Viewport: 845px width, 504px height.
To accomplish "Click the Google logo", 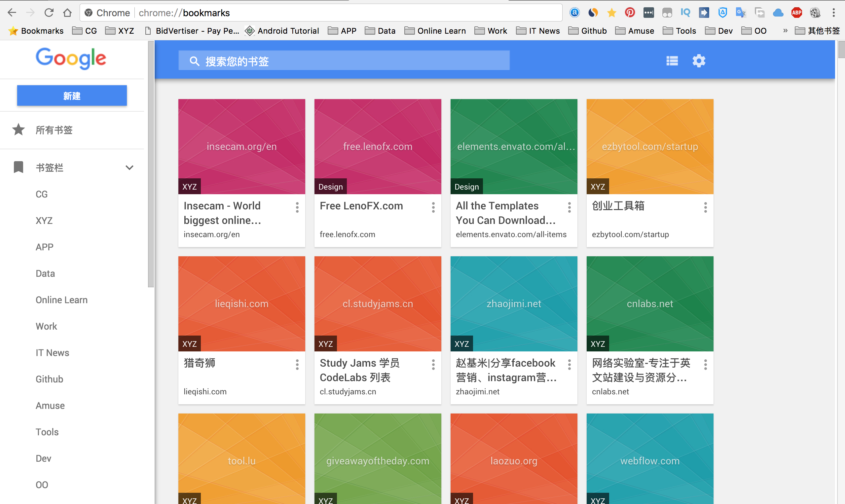I will click(71, 58).
